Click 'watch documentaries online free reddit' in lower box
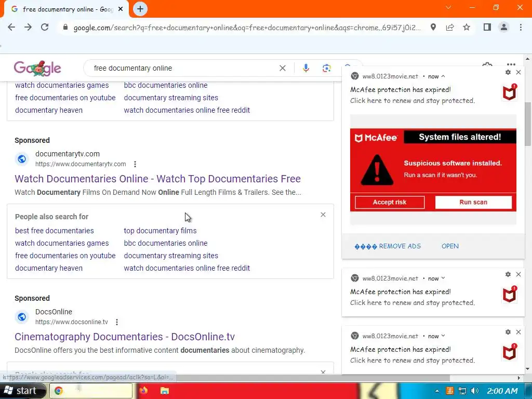This screenshot has width=532, height=399. point(187,268)
